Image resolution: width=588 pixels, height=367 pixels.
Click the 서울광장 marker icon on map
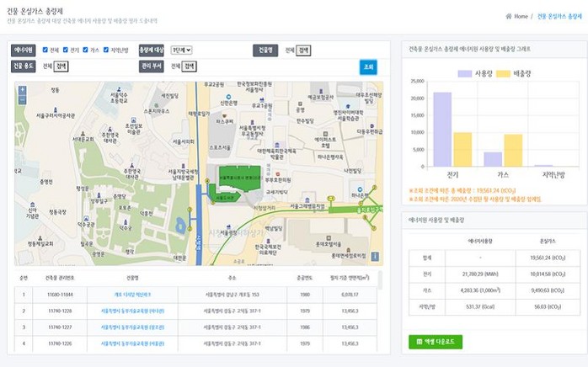coord(228,227)
